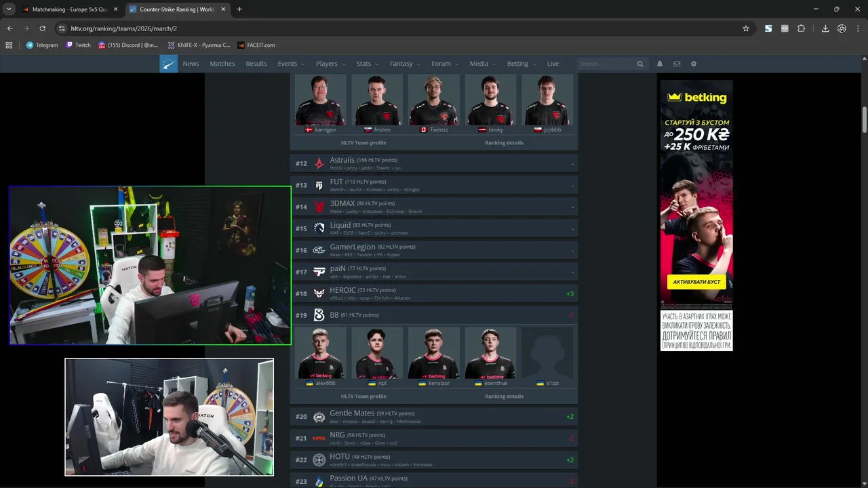The height and width of the screenshot is (488, 868).
Task: Click the NRG team logo
Action: (319, 439)
